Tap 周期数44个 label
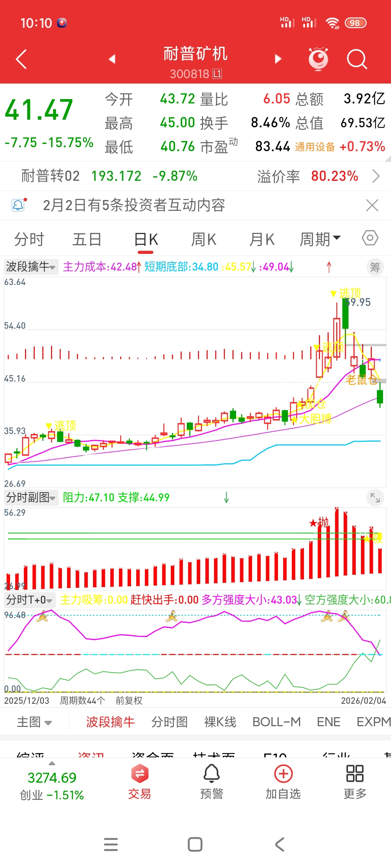 pos(82,701)
